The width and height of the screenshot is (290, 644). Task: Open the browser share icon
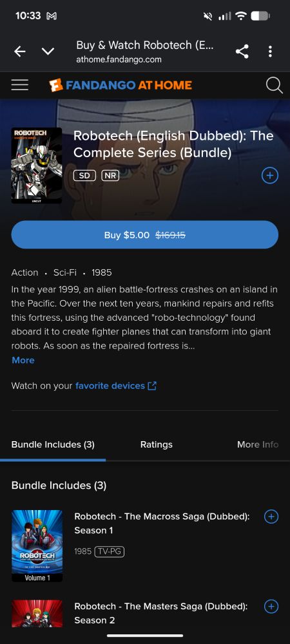pyautogui.click(x=242, y=52)
